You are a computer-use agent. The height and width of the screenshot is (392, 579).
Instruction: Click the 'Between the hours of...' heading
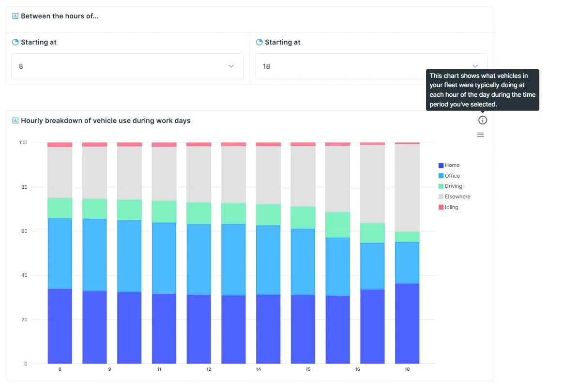pyautogui.click(x=60, y=16)
